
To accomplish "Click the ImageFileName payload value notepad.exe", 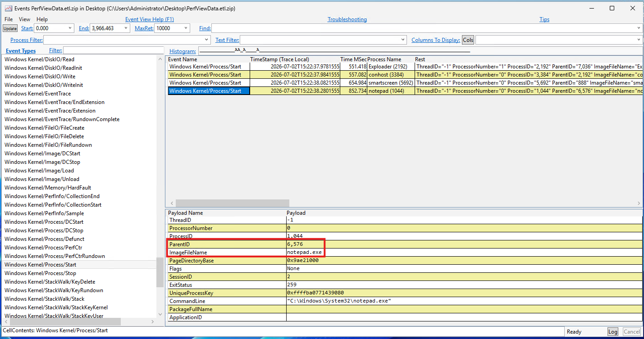I will tap(304, 252).
